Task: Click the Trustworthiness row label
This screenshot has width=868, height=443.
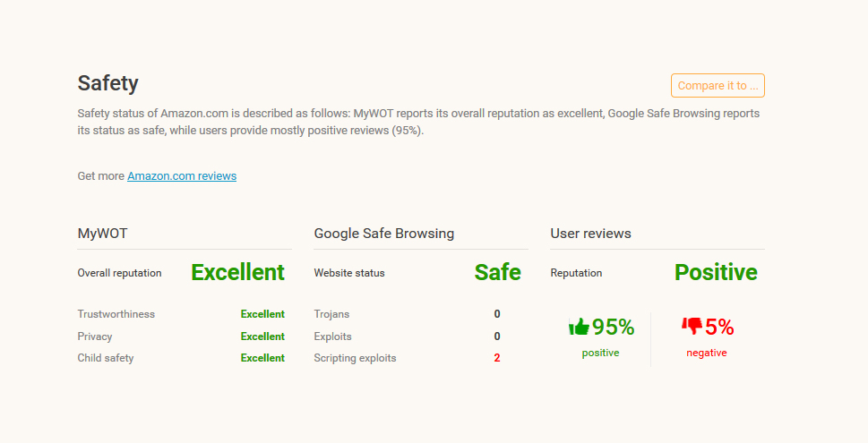Action: pyautogui.click(x=116, y=314)
